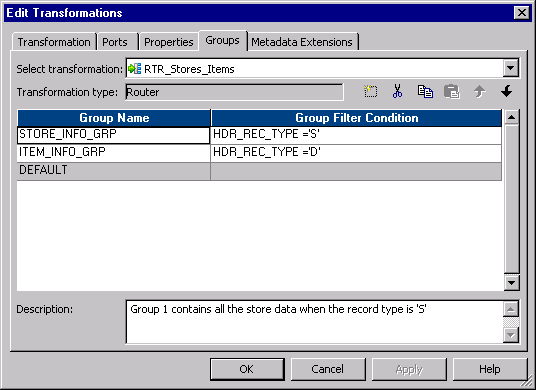Close the Edit Transformations dialog
536x390 pixels.
point(522,13)
